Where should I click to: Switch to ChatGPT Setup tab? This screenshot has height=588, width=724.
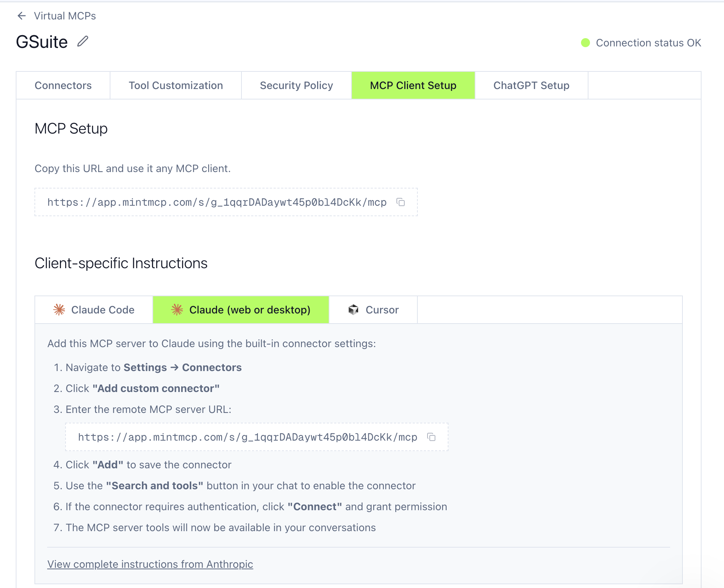(x=532, y=85)
